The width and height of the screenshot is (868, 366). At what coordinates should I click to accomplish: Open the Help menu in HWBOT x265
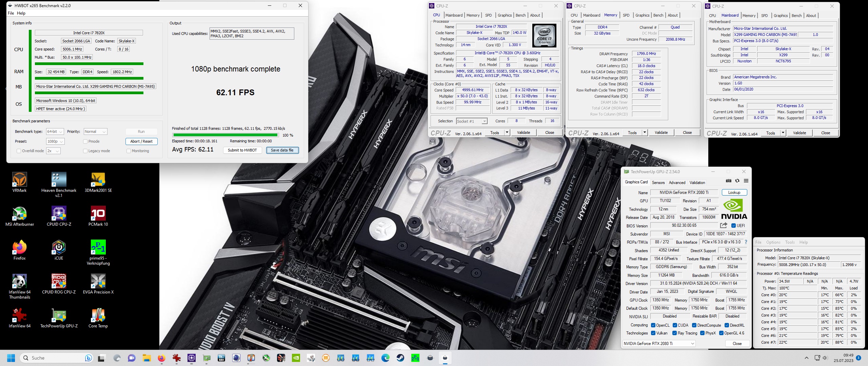click(x=21, y=13)
